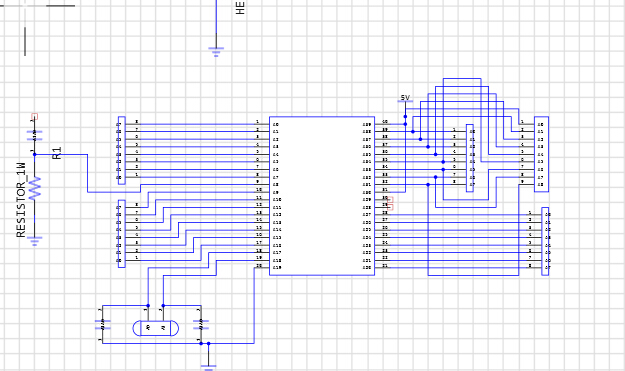Click the R1 reference label
Image resolution: width=625 pixels, height=371 pixels.
point(57,153)
